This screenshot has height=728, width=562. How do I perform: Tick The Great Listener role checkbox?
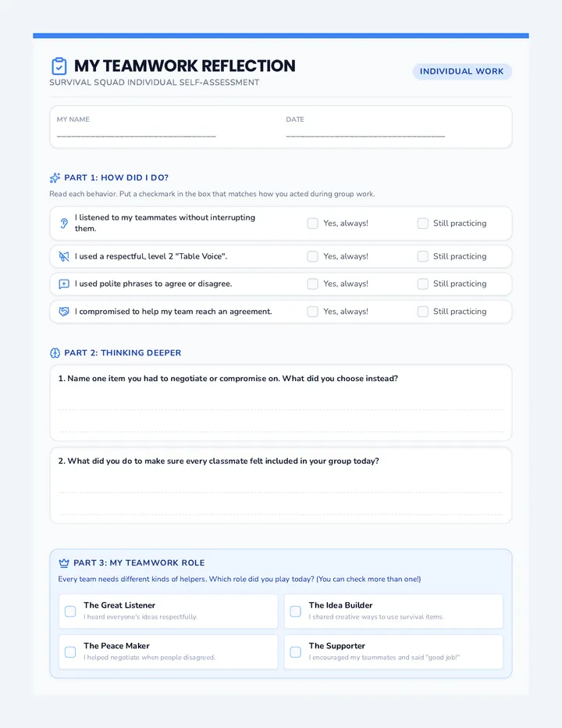pyautogui.click(x=70, y=611)
